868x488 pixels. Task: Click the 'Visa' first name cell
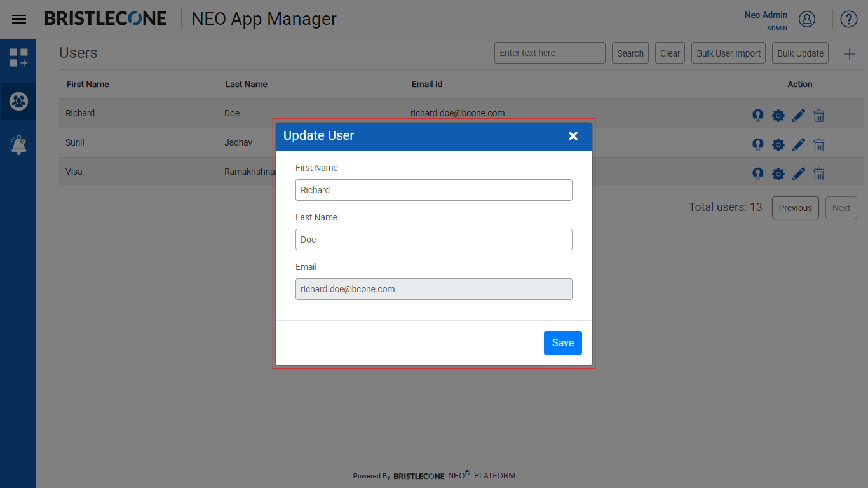tap(74, 172)
